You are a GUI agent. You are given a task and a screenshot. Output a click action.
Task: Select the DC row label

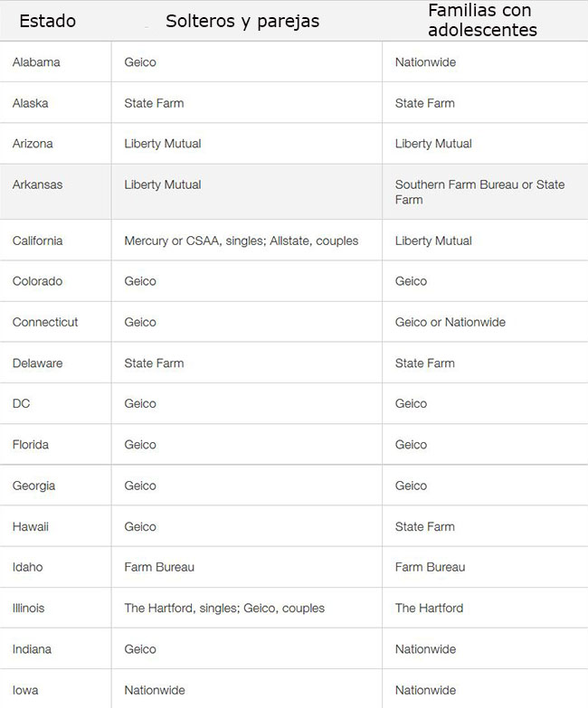(x=21, y=403)
